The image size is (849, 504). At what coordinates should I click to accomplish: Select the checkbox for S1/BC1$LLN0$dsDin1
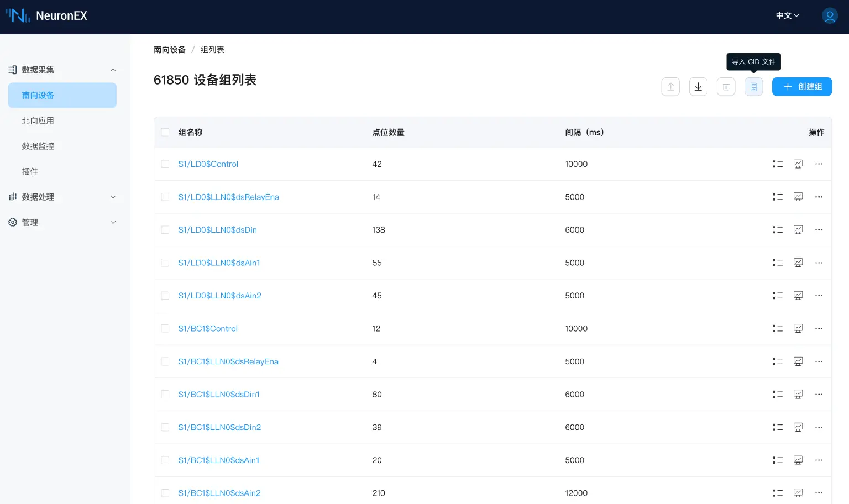[x=165, y=395]
